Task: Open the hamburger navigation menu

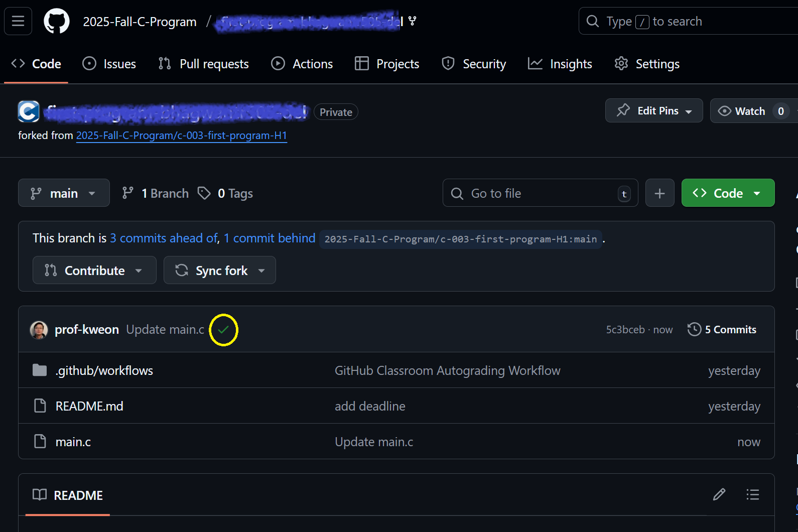Action: tap(18, 21)
